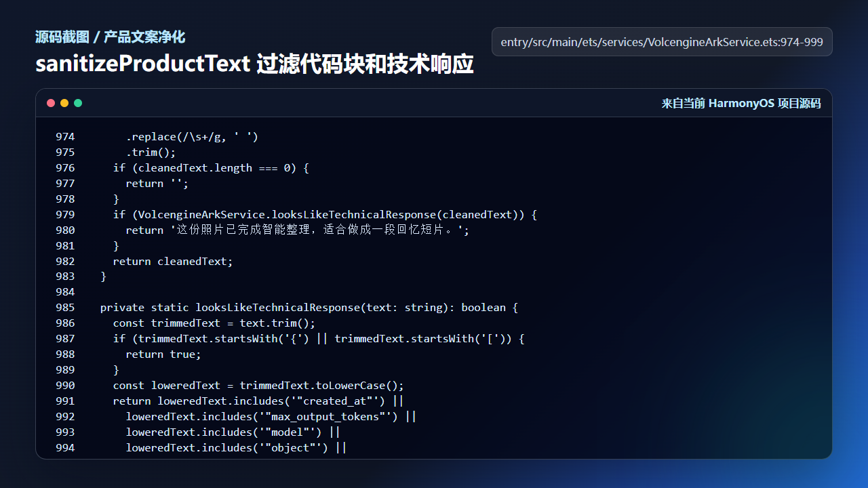
Task: Click line number 979
Action: (x=66, y=215)
